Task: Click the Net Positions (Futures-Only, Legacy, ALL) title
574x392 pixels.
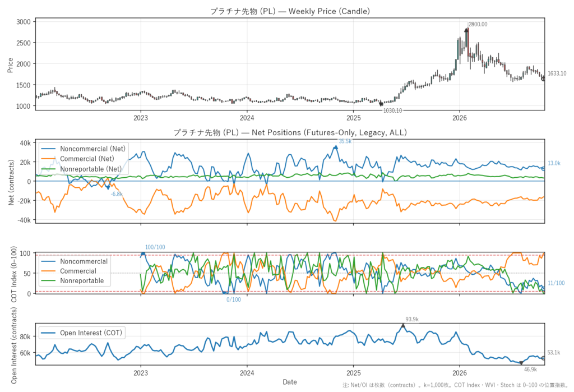Action: click(290, 132)
